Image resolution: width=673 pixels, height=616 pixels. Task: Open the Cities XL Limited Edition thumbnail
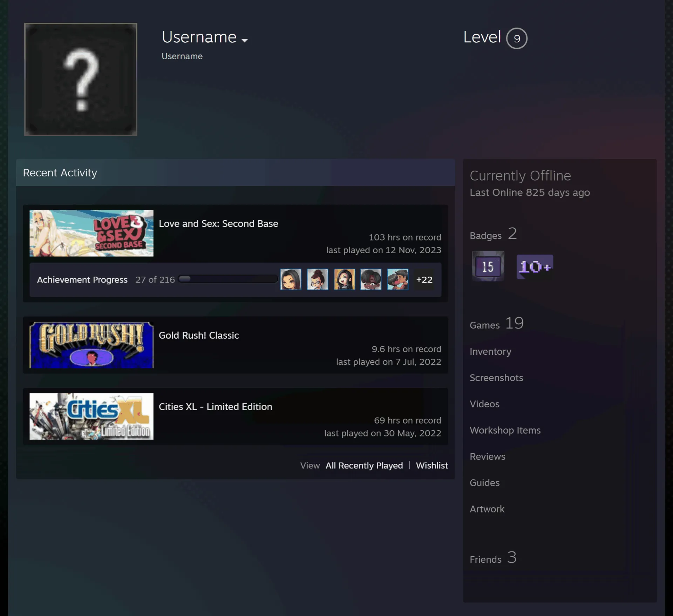click(91, 416)
